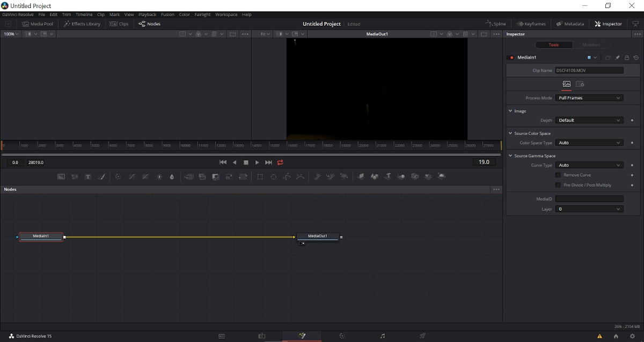644x342 pixels.
Task: Switch to the Modifiers tab
Action: click(x=591, y=45)
